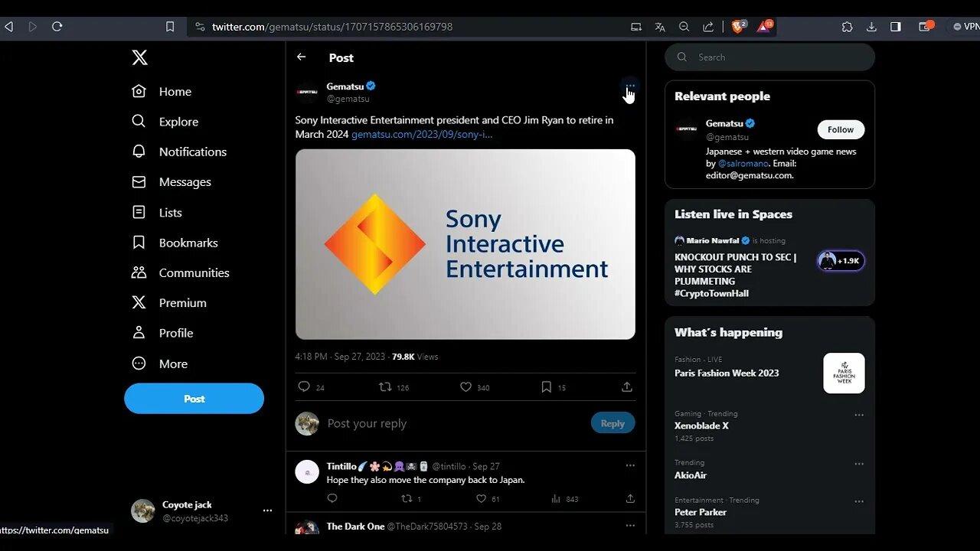The width and height of the screenshot is (980, 551).
Task: Follow Gematsu in Relevant people
Action: (x=841, y=129)
